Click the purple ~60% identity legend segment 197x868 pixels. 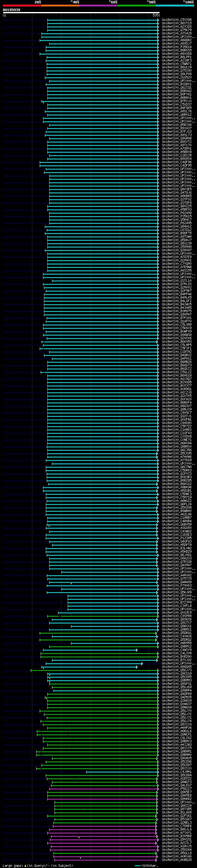point(99,6)
